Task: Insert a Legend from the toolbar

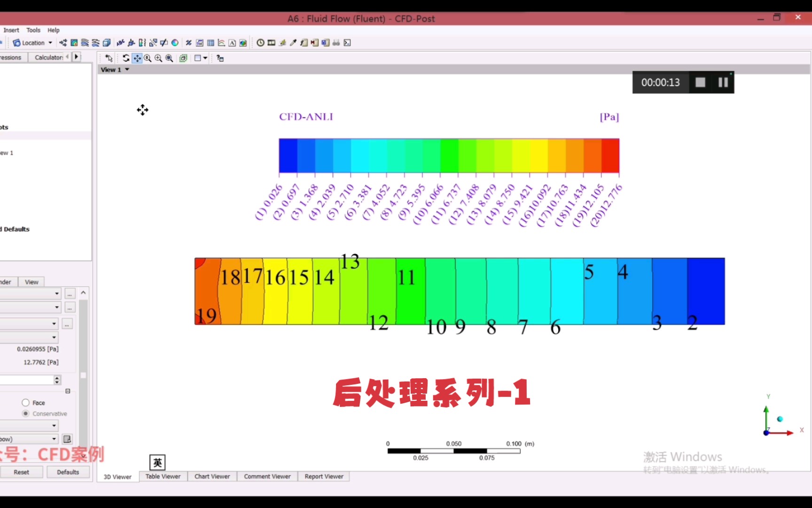Action: [142, 43]
